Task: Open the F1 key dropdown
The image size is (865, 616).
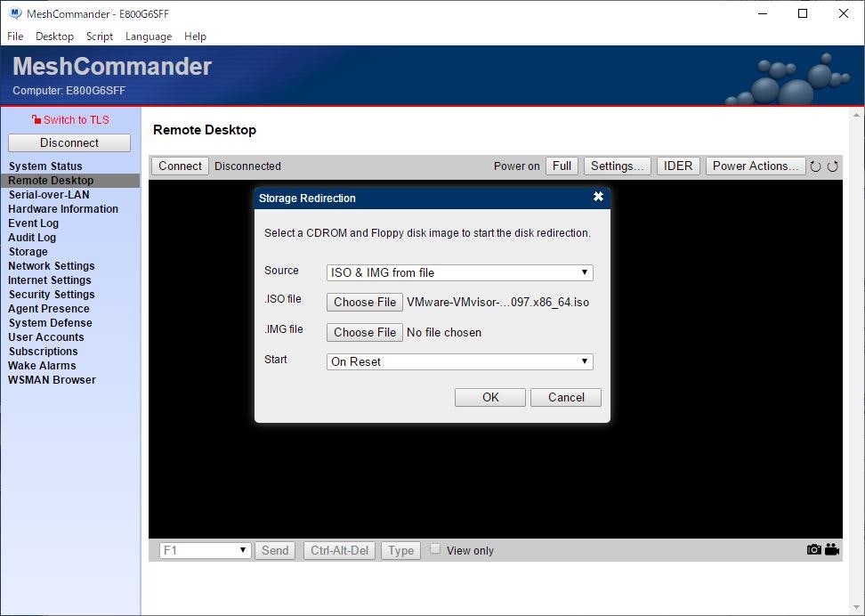Action: (206, 550)
